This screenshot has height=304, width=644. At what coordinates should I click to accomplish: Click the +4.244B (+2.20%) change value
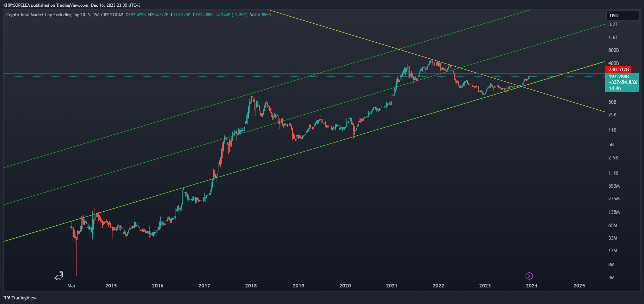pos(231,15)
